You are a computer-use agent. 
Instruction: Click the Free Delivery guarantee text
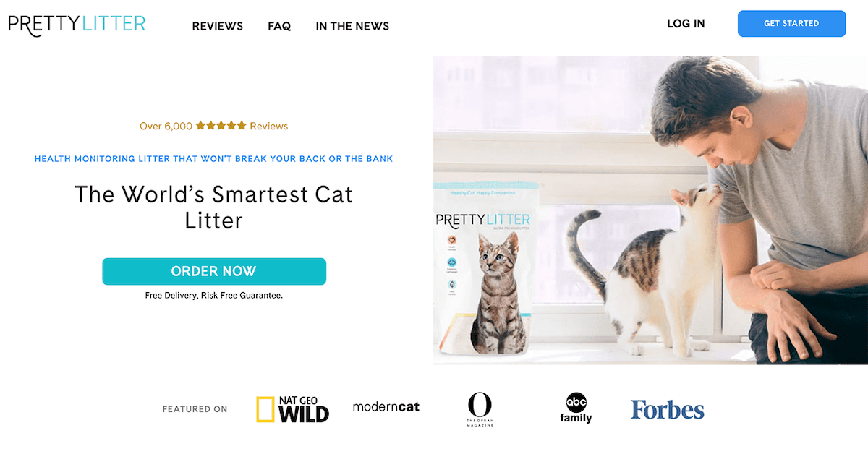click(x=214, y=295)
